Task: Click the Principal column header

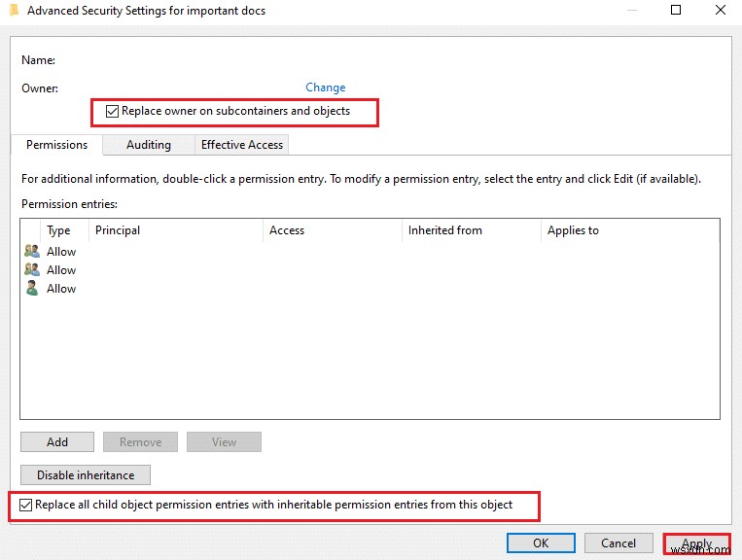Action: [176, 230]
